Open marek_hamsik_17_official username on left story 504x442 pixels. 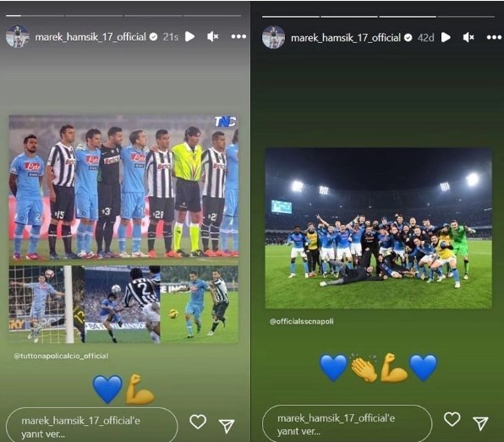(x=90, y=37)
